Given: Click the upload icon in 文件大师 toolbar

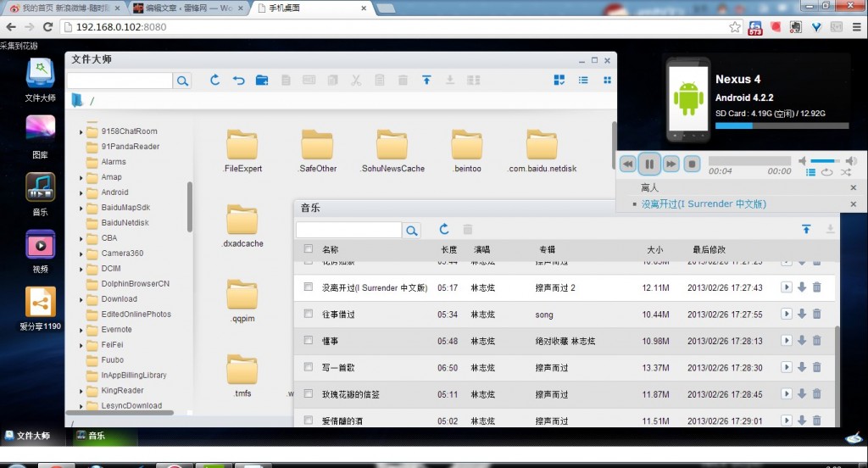Looking at the screenshot, I should [426, 81].
